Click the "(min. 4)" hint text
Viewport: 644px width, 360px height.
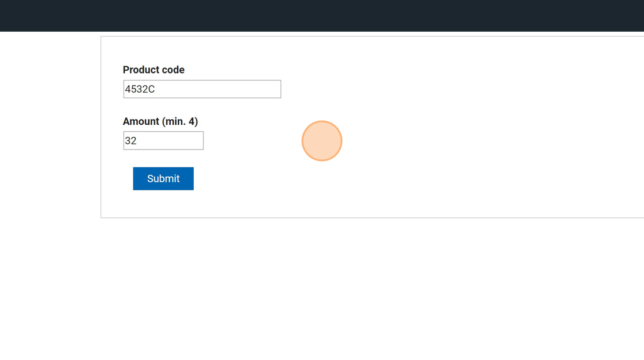pyautogui.click(x=180, y=121)
